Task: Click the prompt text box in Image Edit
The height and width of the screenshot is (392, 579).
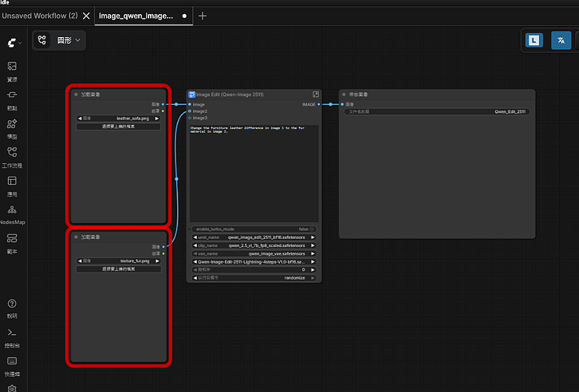Action: tap(254, 173)
